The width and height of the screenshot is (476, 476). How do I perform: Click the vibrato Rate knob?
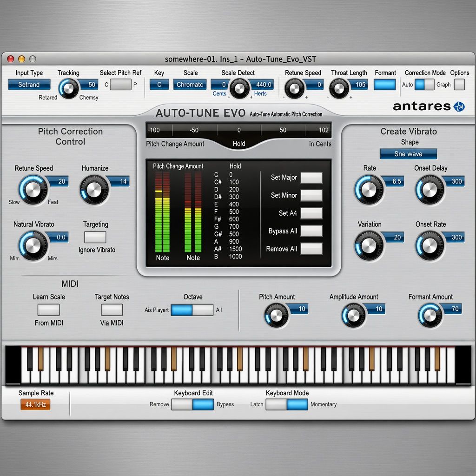pos(369,190)
